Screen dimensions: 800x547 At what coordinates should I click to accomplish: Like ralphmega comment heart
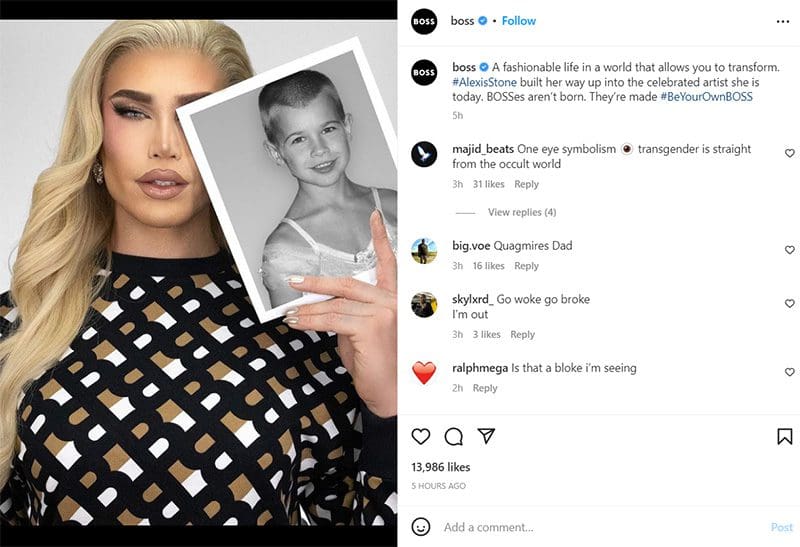click(x=789, y=372)
